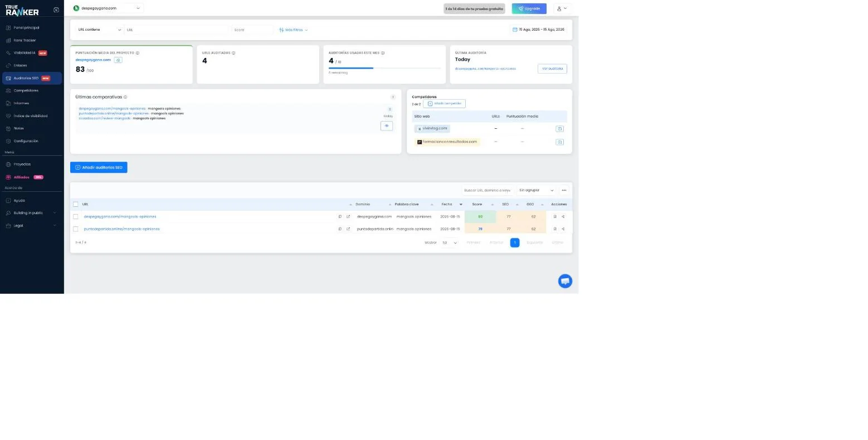Copy URL icon for puntodepartida.online row

pos(340,229)
